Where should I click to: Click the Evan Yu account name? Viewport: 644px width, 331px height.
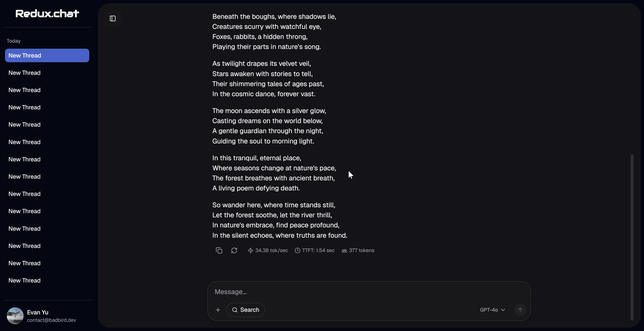pyautogui.click(x=37, y=312)
